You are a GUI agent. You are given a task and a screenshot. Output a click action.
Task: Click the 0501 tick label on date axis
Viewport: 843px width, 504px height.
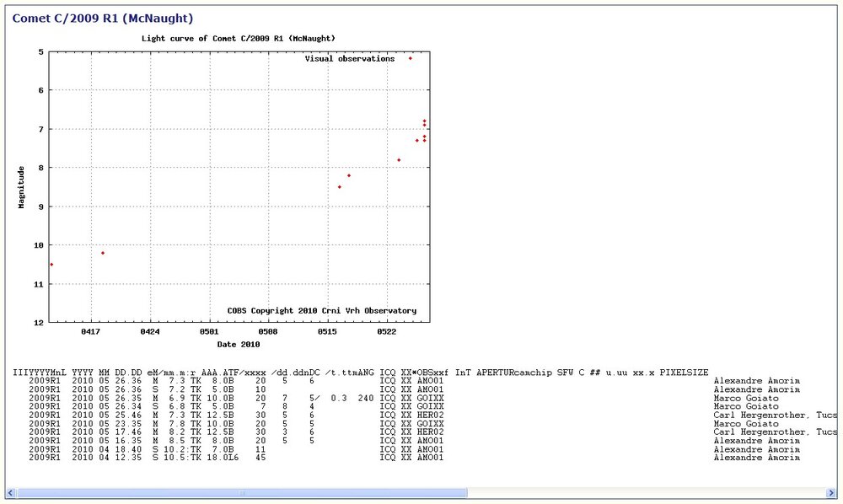click(208, 333)
